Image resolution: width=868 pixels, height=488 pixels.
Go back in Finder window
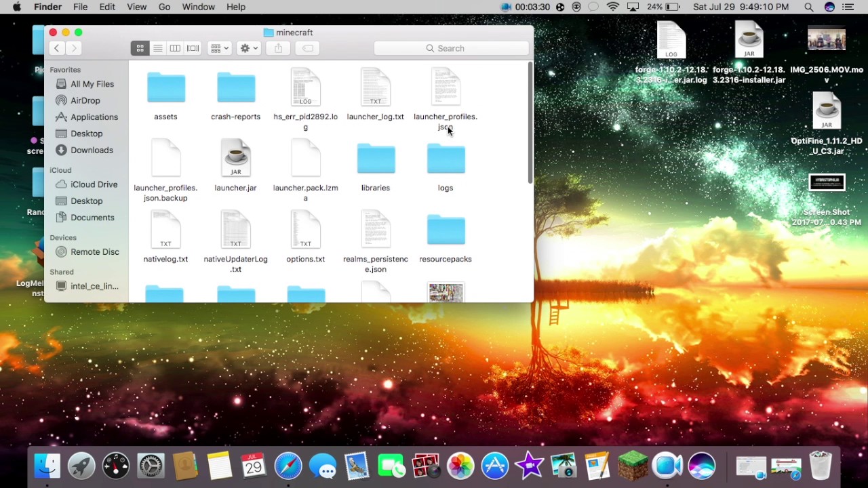[57, 48]
